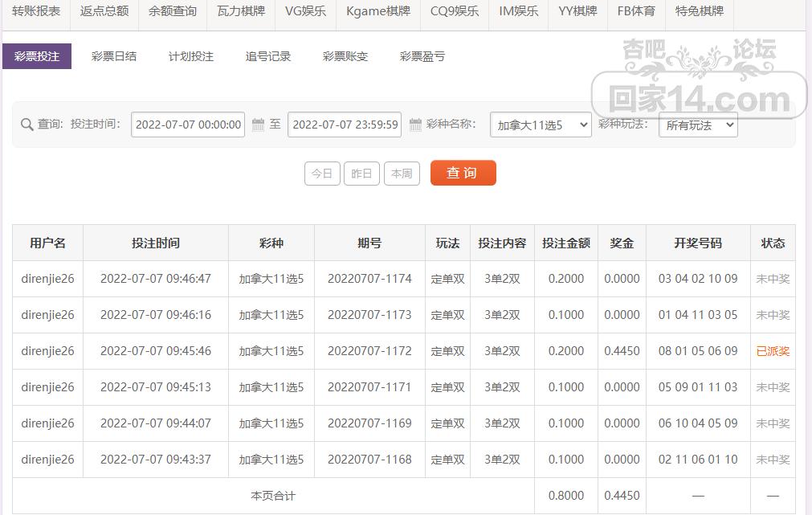Viewport: 812px width, 515px height.
Task: Switch to the 彩票日结 tab
Action: (x=114, y=55)
